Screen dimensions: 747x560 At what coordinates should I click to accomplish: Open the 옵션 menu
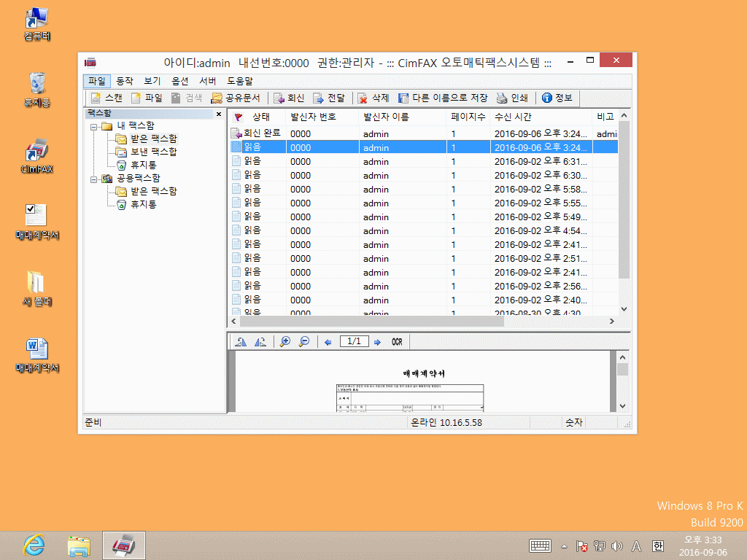pyautogui.click(x=180, y=81)
